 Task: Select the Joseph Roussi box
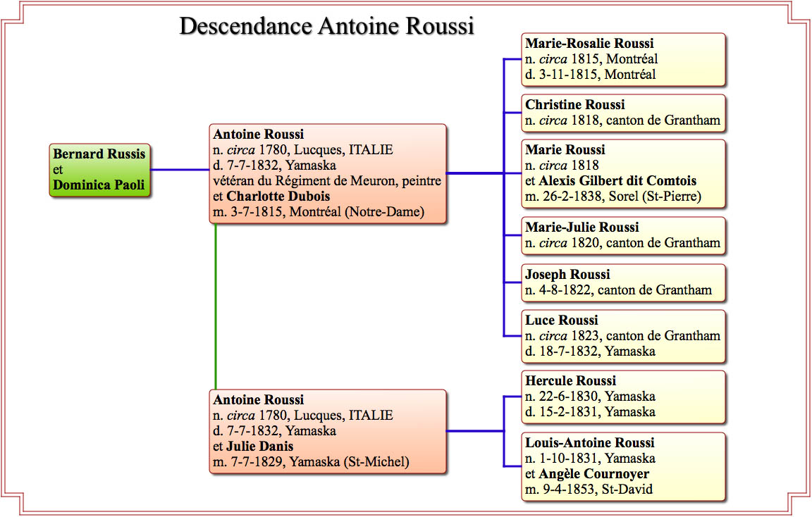click(623, 282)
